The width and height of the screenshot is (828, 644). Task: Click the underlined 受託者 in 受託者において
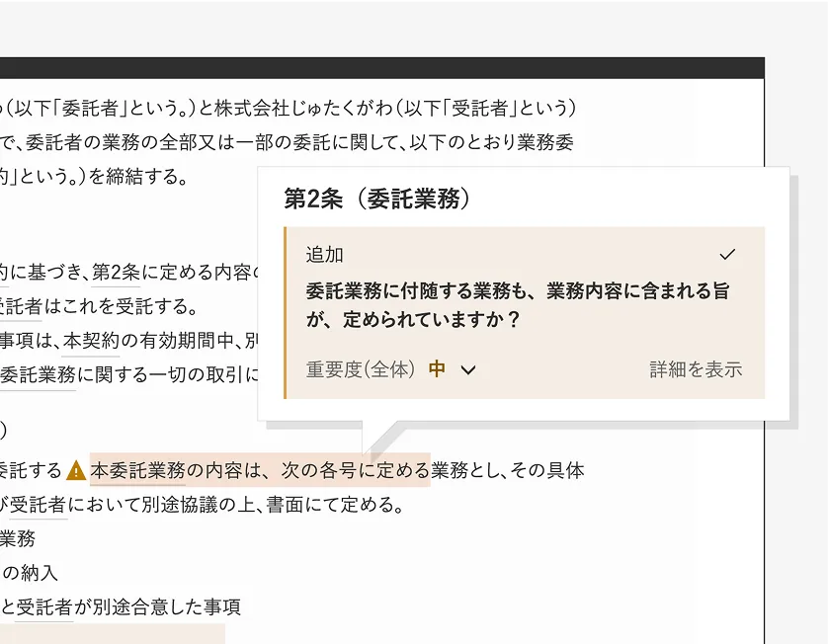[38, 505]
